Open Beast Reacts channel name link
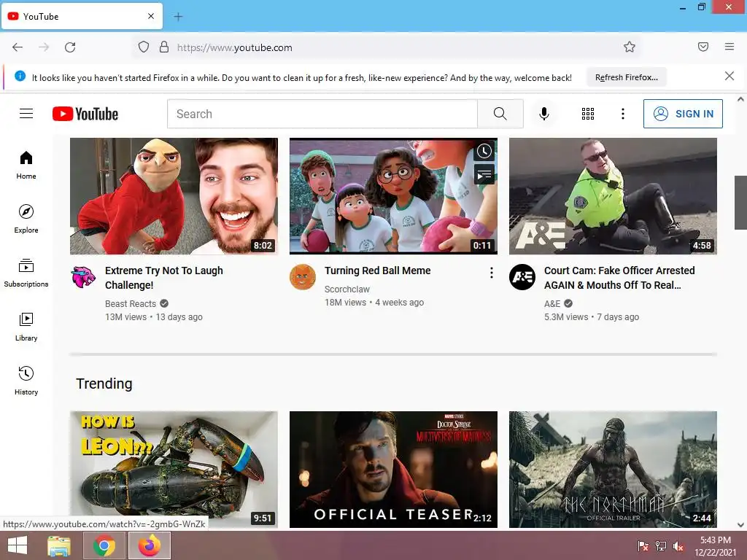The image size is (747, 560). click(131, 304)
